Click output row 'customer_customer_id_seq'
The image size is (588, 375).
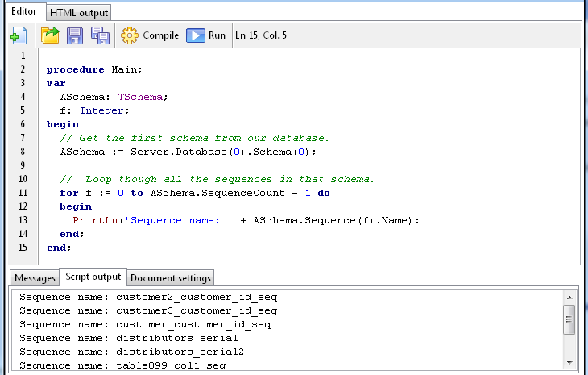pos(145,324)
